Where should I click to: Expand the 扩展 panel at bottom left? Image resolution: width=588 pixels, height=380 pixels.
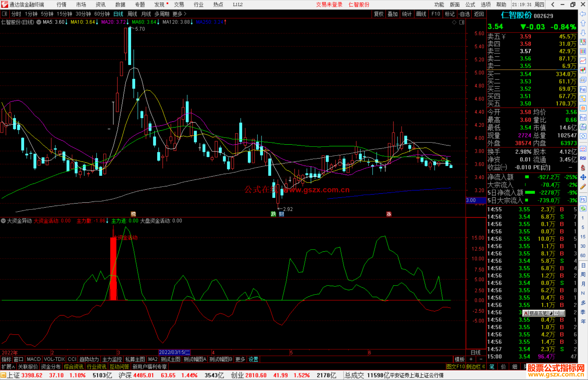[x=8, y=367]
